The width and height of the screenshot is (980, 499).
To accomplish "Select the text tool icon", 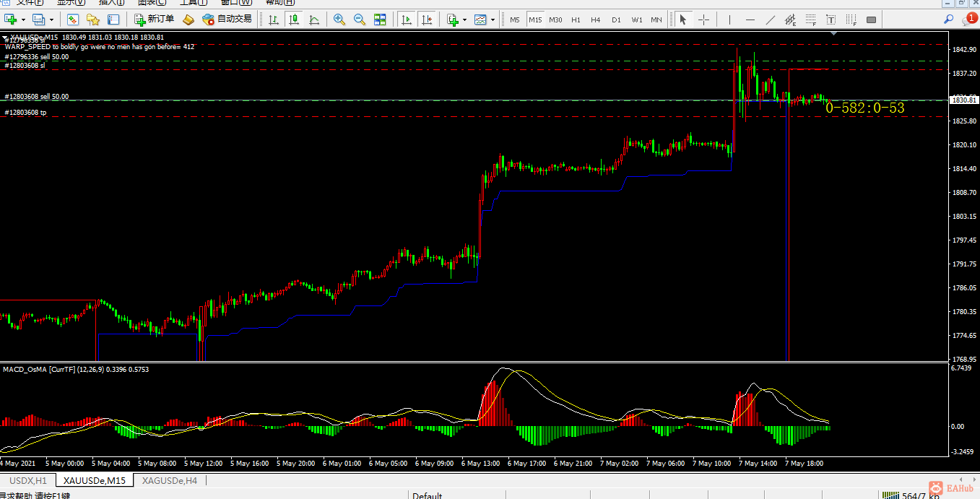I will pyautogui.click(x=831, y=19).
